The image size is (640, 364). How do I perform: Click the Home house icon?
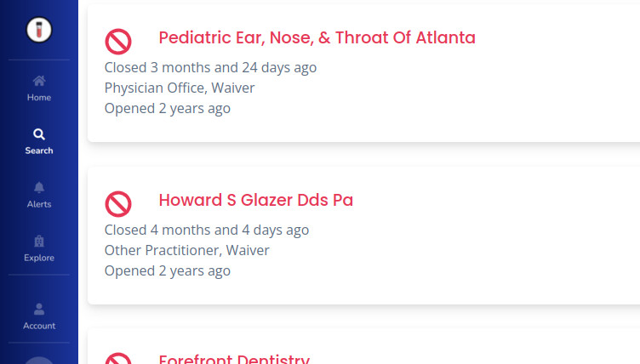pos(39,81)
